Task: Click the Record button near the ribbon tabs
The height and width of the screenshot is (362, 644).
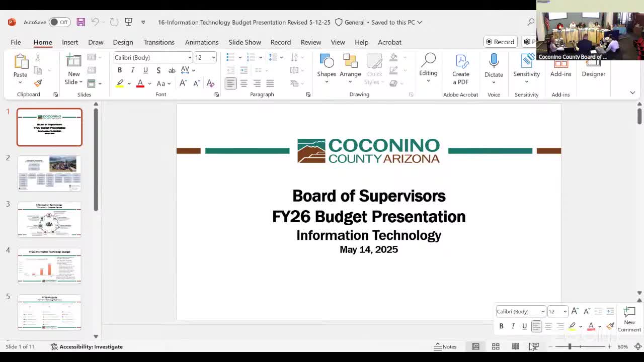Action: click(x=500, y=42)
